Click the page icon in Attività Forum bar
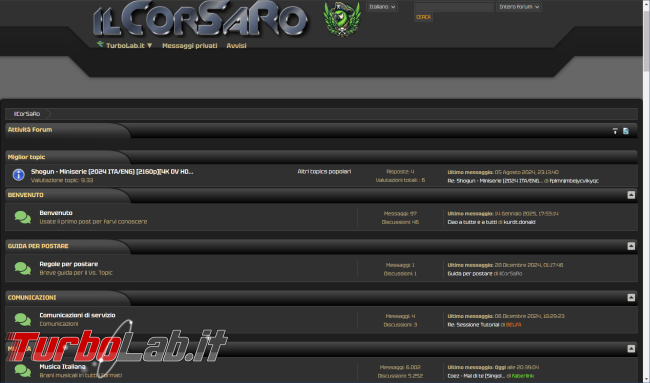Image resolution: width=650 pixels, height=383 pixels. (626, 131)
